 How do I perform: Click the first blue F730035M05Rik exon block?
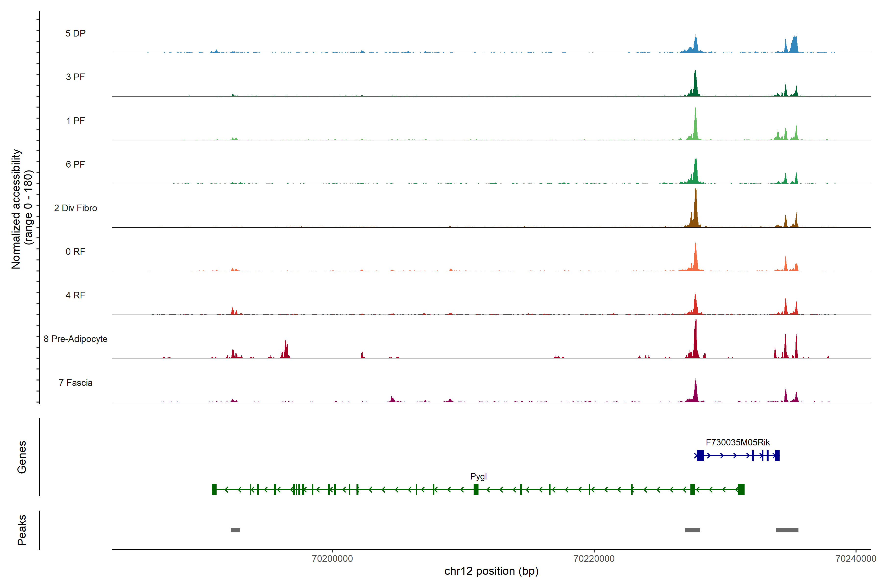coord(700,456)
